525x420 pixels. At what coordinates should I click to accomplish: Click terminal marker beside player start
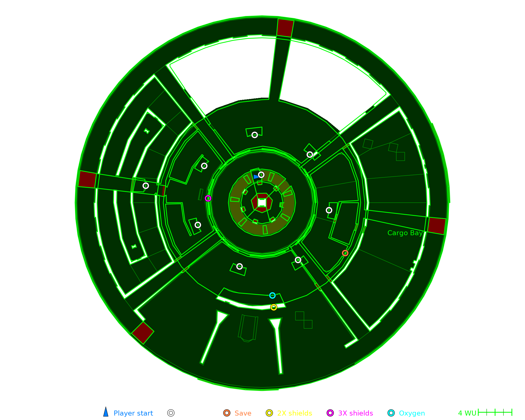261,175
